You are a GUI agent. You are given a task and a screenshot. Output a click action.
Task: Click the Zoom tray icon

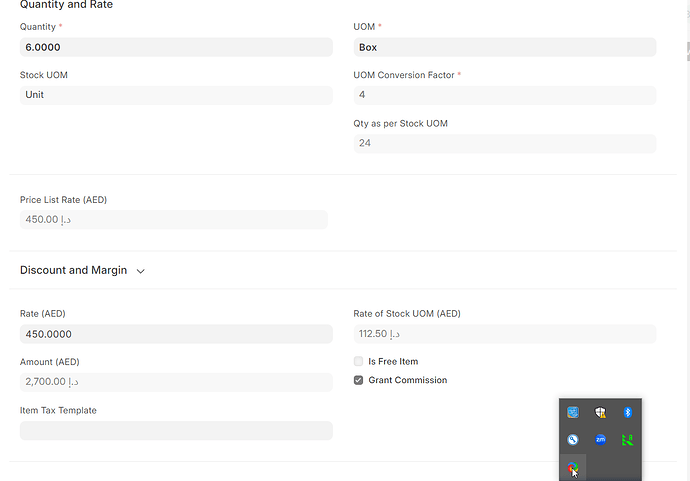click(600, 440)
